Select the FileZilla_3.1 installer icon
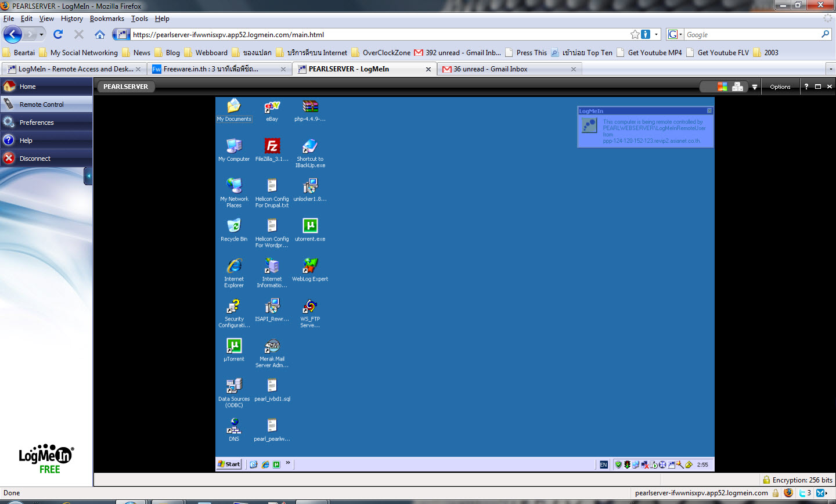Image resolution: width=836 pixels, height=504 pixels. click(x=272, y=150)
